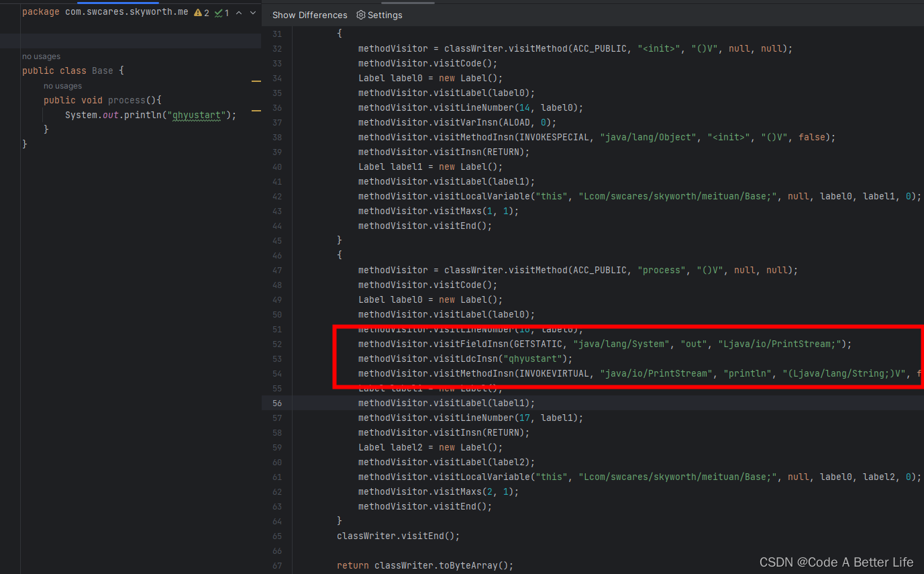Click the visitLocalVariable line ending label0, label2, 0
This screenshot has width=924, height=574.
point(639,477)
